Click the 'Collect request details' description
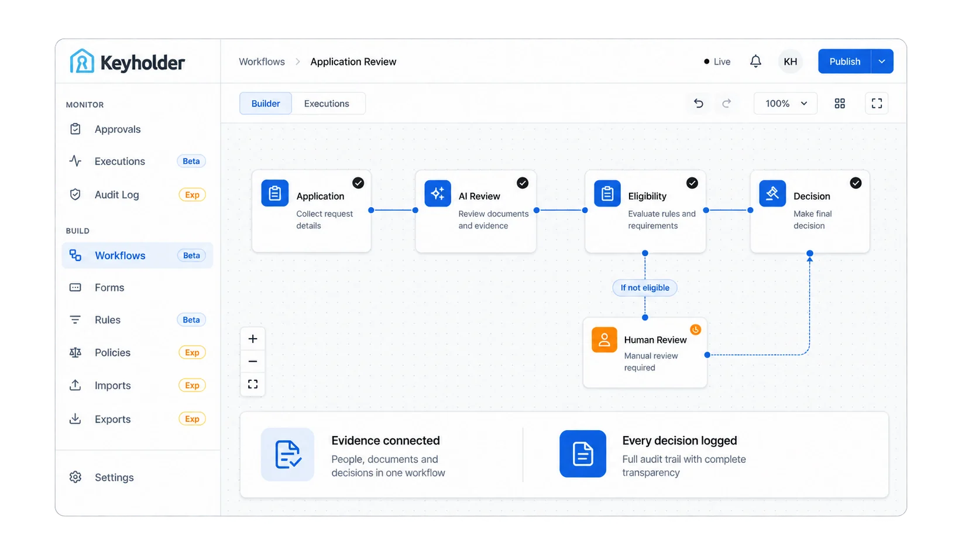Viewport: 962px width, 560px height. pos(325,219)
